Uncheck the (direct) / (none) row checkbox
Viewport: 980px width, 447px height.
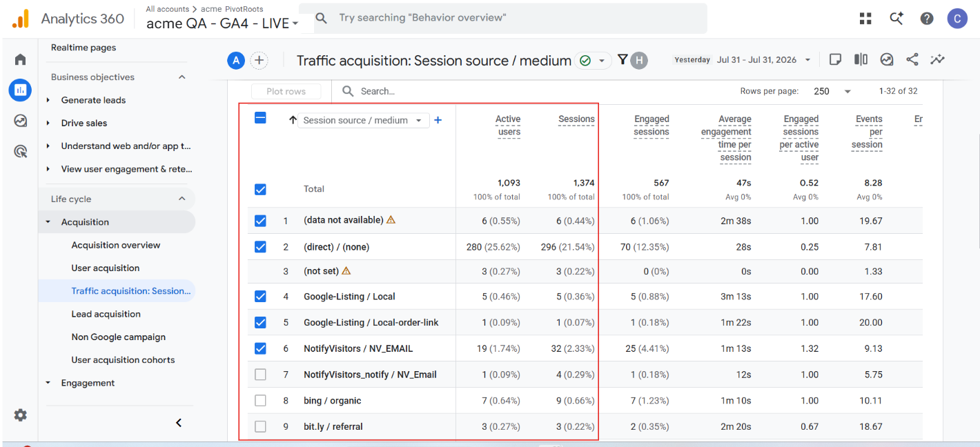260,246
